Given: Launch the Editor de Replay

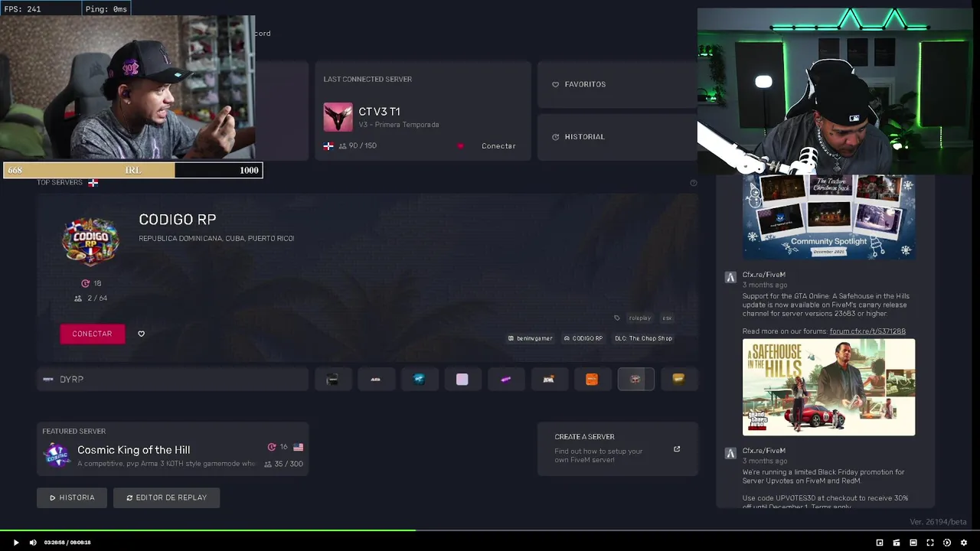Looking at the screenshot, I should tap(166, 497).
